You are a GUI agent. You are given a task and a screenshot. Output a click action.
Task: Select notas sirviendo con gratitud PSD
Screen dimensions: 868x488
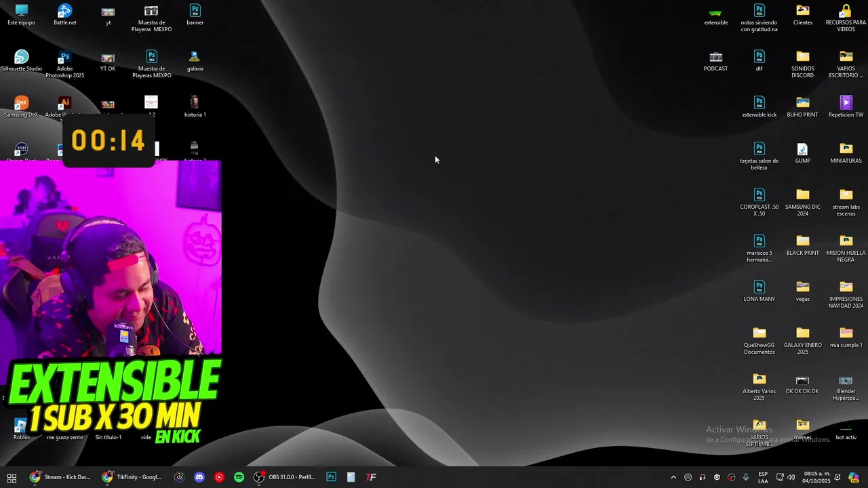[759, 18]
